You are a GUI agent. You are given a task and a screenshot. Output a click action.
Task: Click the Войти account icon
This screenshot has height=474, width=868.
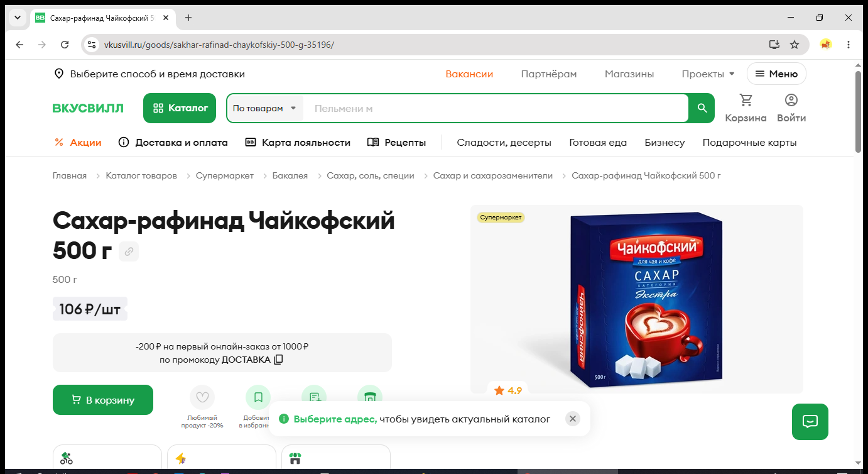791,108
